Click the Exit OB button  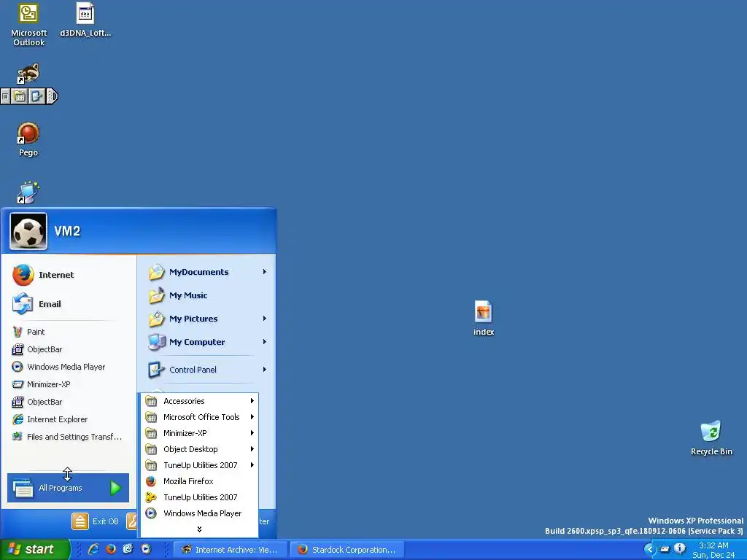coord(96,521)
